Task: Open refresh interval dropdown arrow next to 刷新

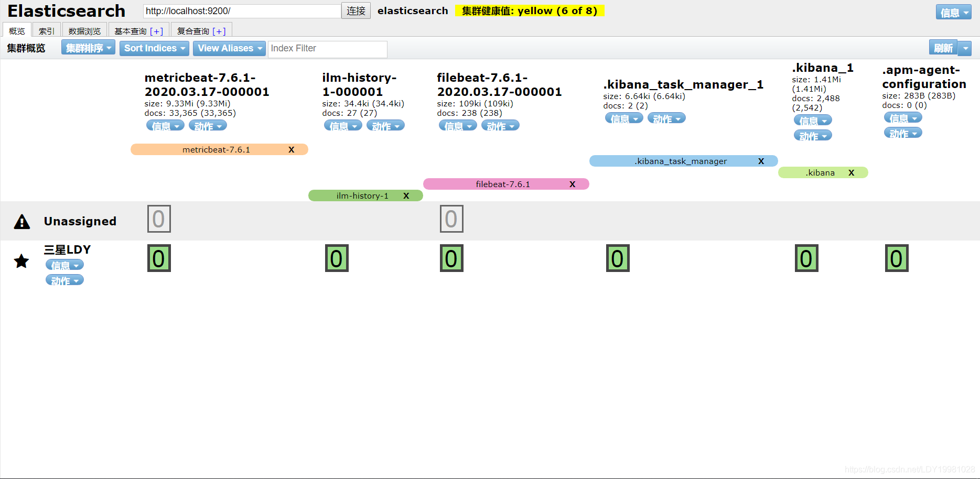Action: pos(965,48)
